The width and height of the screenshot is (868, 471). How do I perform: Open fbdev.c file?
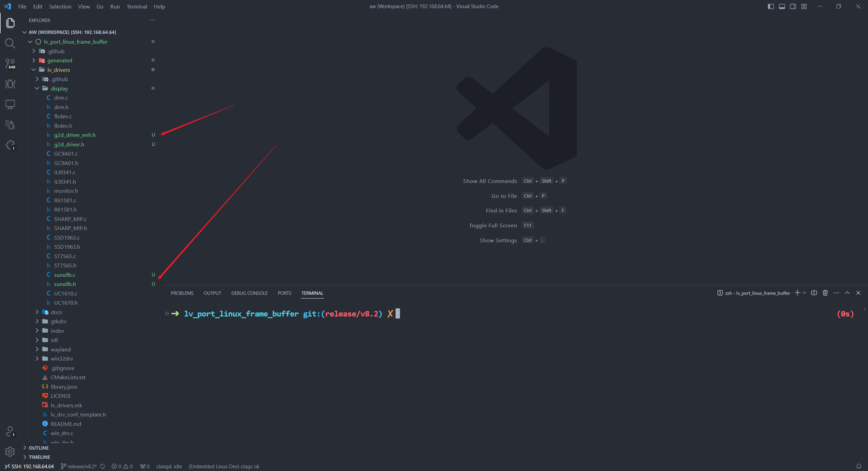(x=63, y=116)
